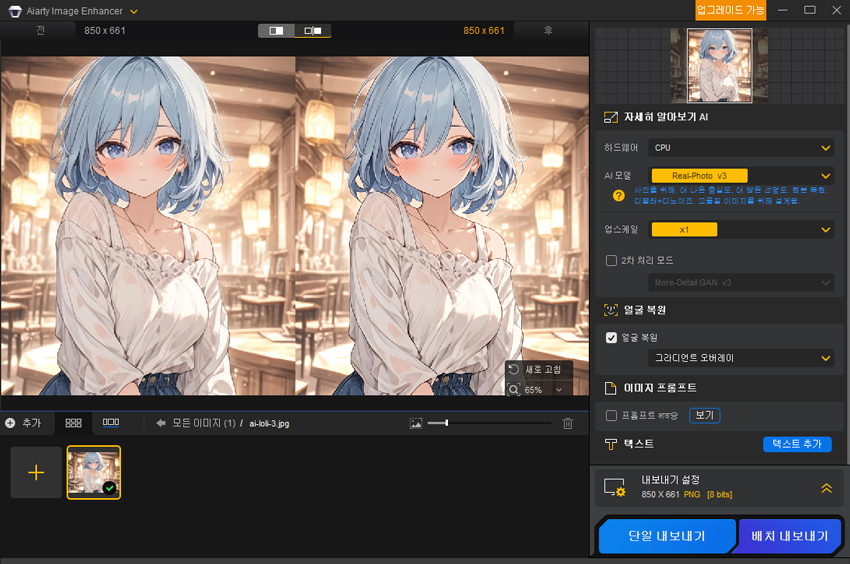
Task: Switch to filmstrip list view
Action: point(111,423)
